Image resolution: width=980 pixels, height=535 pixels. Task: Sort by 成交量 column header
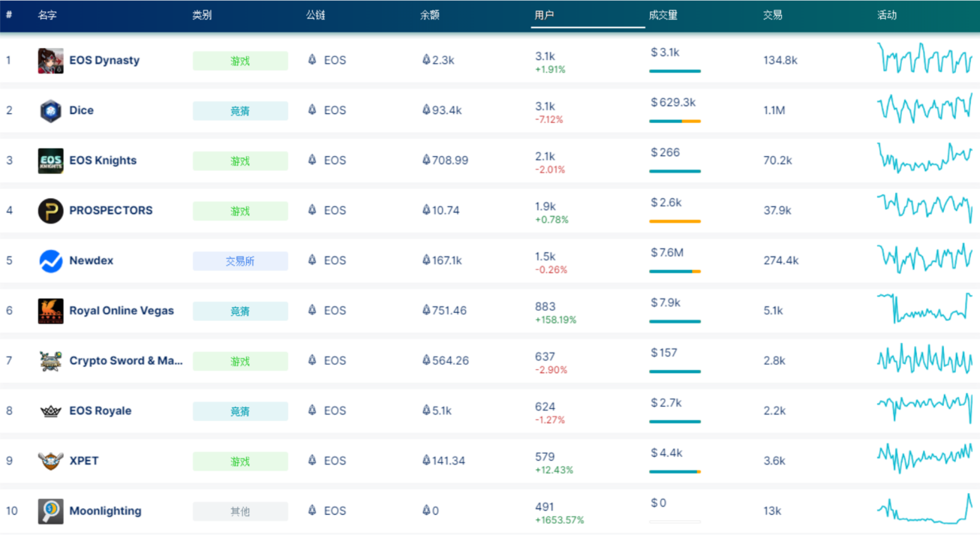pyautogui.click(x=663, y=15)
